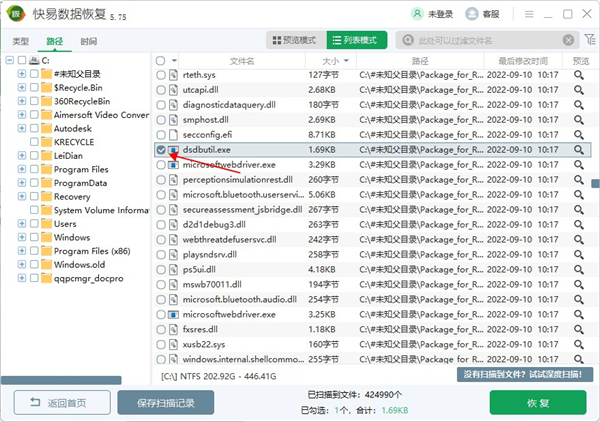Switch to the 类型 tab
This screenshot has width=600, height=422.
(21, 41)
